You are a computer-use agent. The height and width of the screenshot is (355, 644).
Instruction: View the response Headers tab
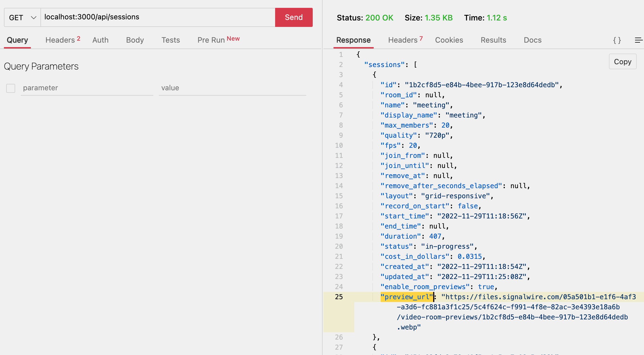coord(402,40)
